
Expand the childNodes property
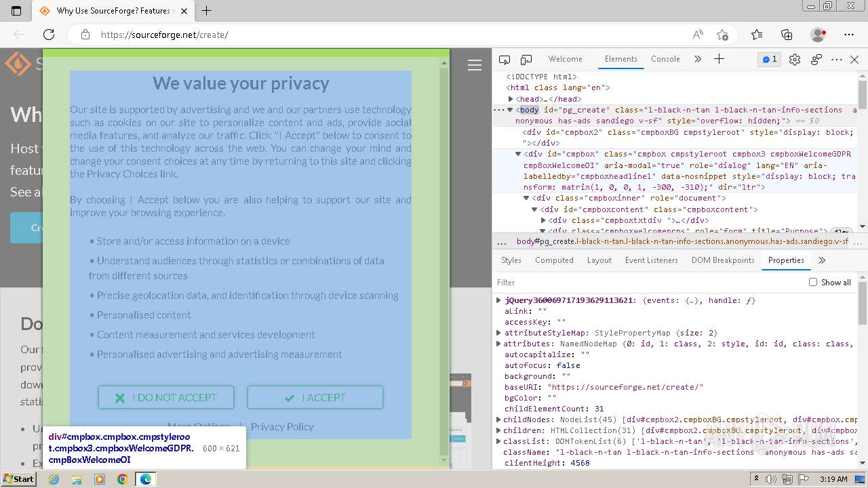[499, 420]
